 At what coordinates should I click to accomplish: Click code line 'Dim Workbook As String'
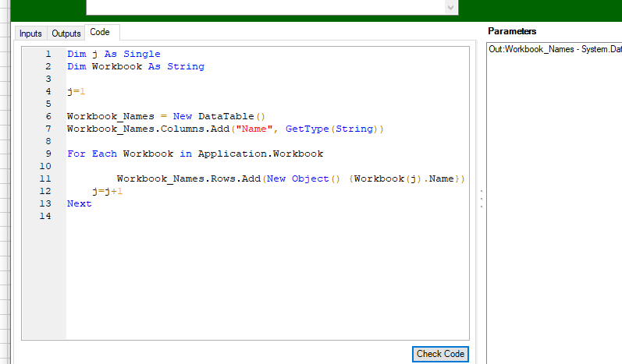(136, 66)
